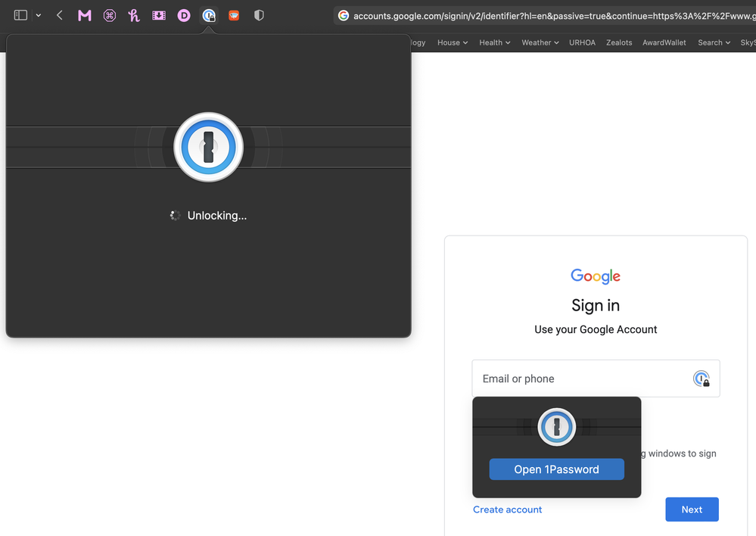Expand the Health bookmarks folder

(x=494, y=42)
